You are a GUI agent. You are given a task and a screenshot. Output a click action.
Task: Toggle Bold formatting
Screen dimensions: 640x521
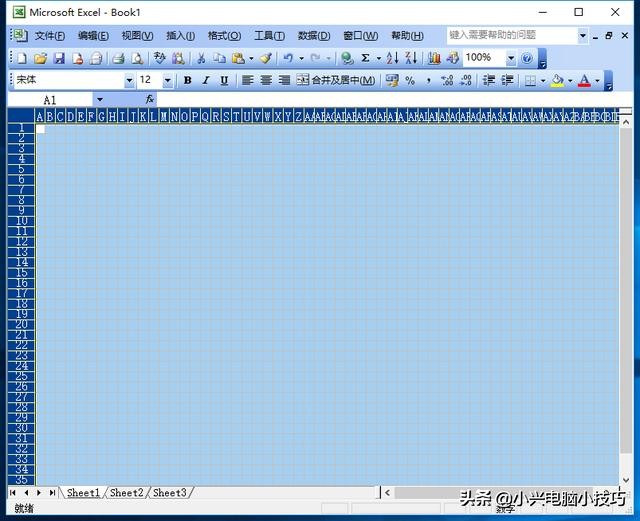187,80
